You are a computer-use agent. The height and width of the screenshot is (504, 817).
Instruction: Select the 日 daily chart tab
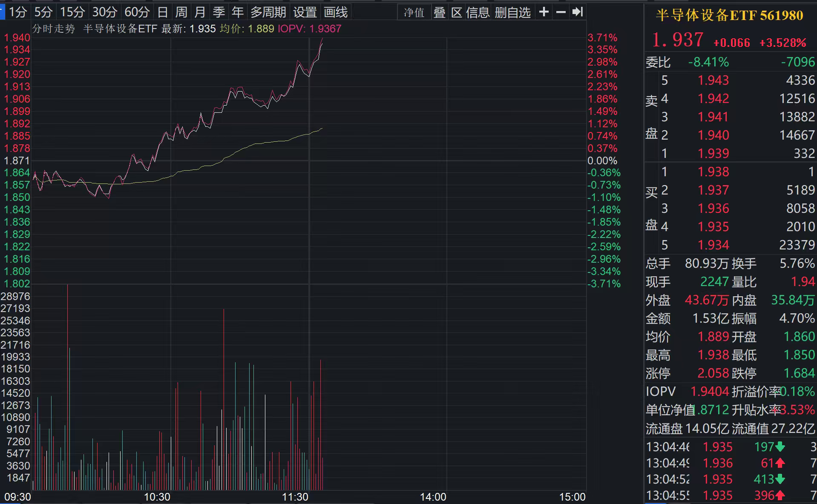[x=163, y=12]
